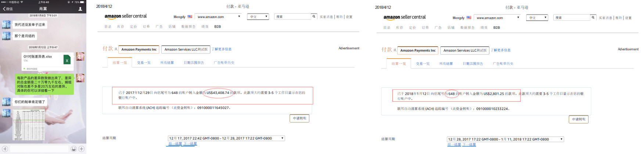Click 下一结算 link on the US$2,801.25 page
Viewport: 644px width, 154px height.
(469, 145)
